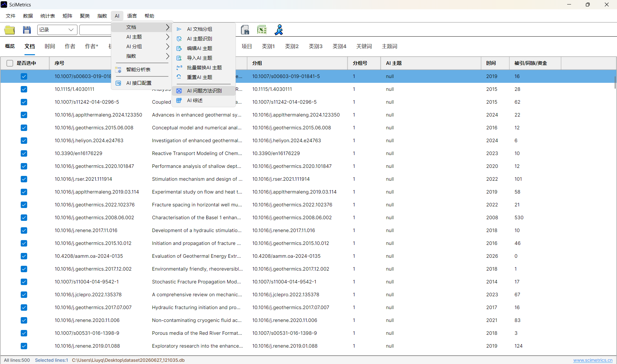Switch to the 关键词 tab
Screen dimensions: 617x364
pyautogui.click(x=364, y=46)
